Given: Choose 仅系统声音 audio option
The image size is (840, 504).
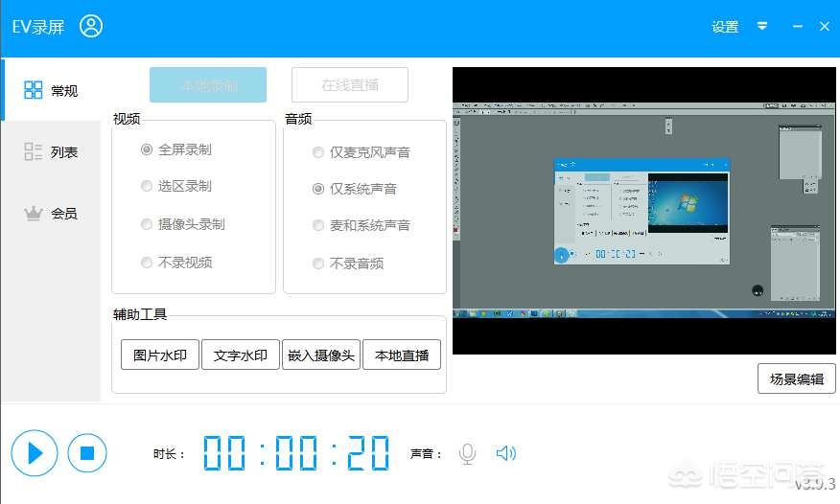Looking at the screenshot, I should click(x=355, y=189).
